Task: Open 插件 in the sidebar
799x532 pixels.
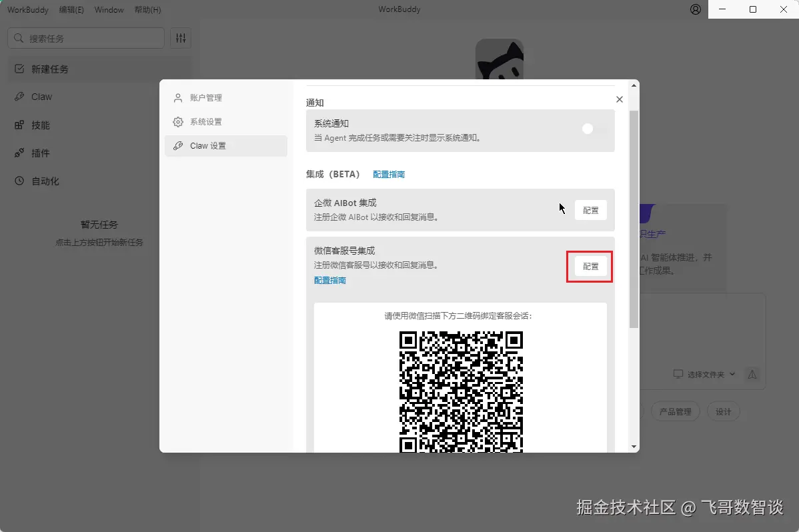Action: [x=100, y=153]
